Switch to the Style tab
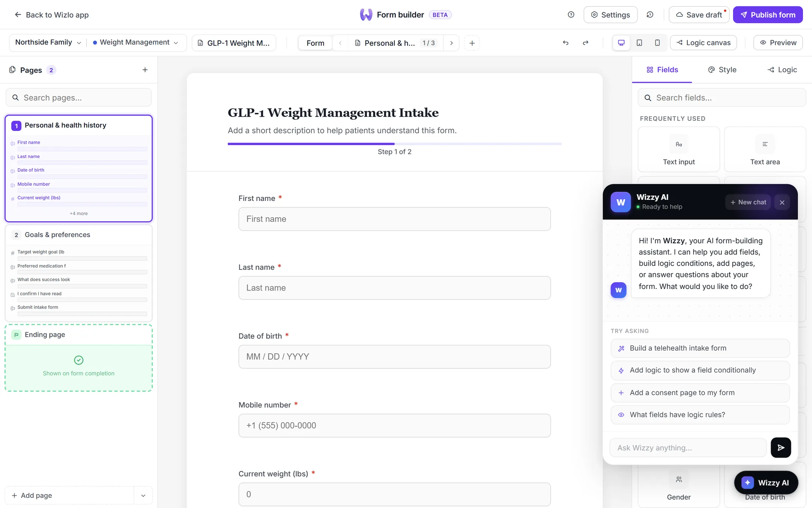 [722, 70]
